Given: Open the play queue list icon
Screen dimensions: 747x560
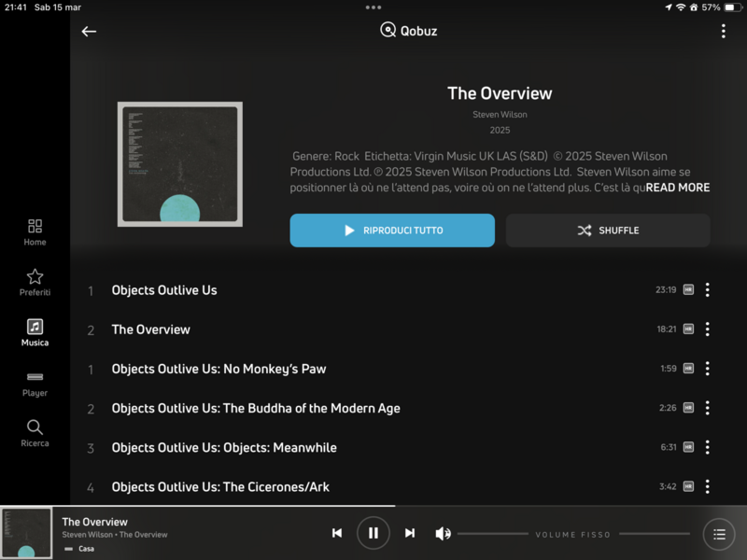Looking at the screenshot, I should (718, 534).
